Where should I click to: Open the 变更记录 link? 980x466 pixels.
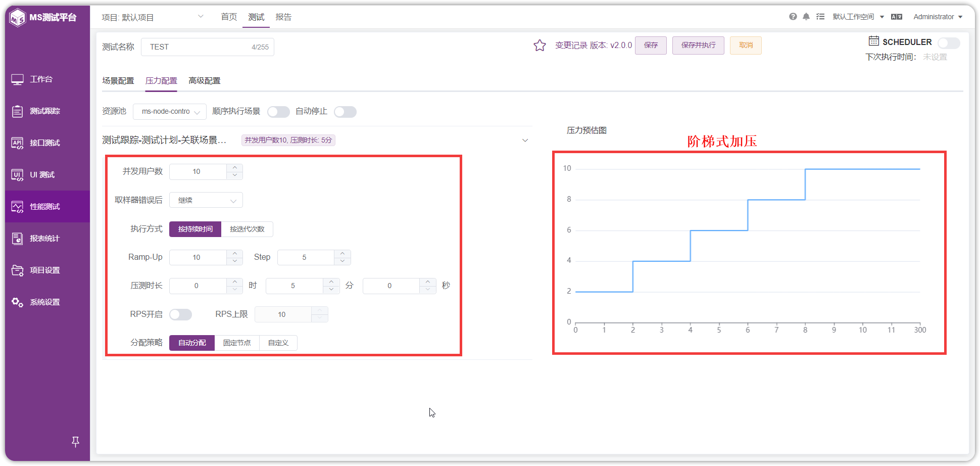(571, 45)
